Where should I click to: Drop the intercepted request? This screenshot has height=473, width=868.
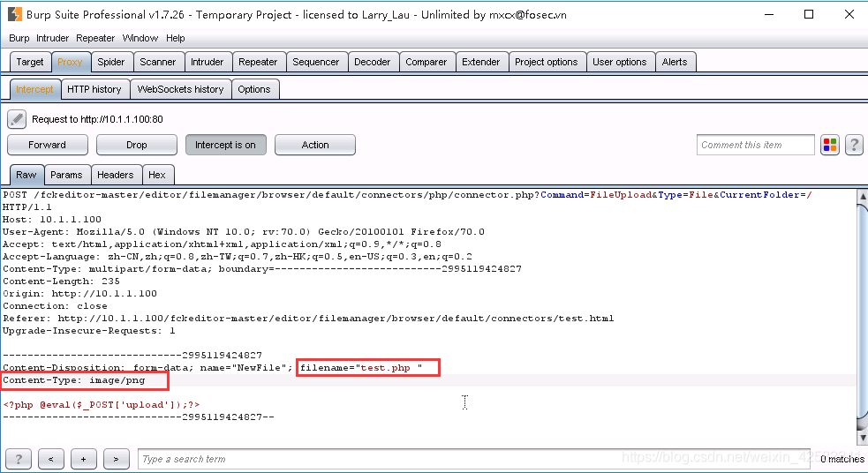point(136,145)
